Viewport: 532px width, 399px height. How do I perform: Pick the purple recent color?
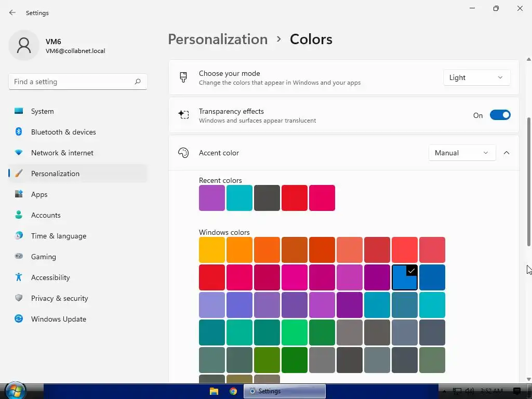pos(212,198)
